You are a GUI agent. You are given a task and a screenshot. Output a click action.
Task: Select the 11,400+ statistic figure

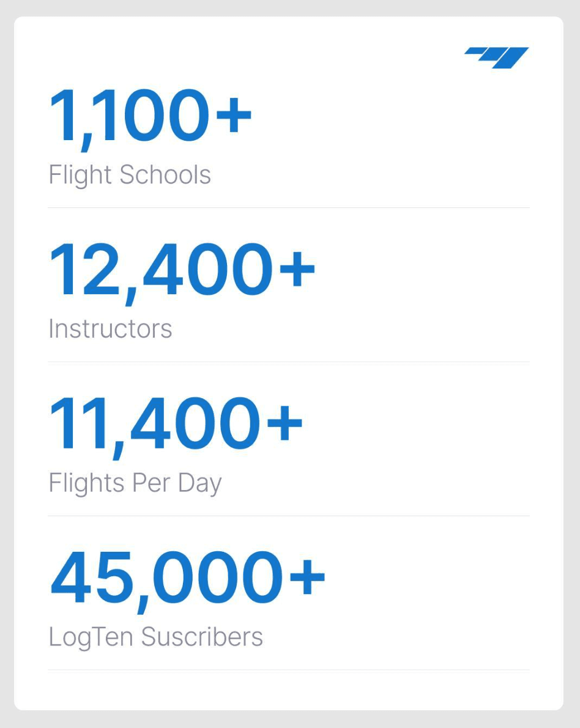coord(176,425)
